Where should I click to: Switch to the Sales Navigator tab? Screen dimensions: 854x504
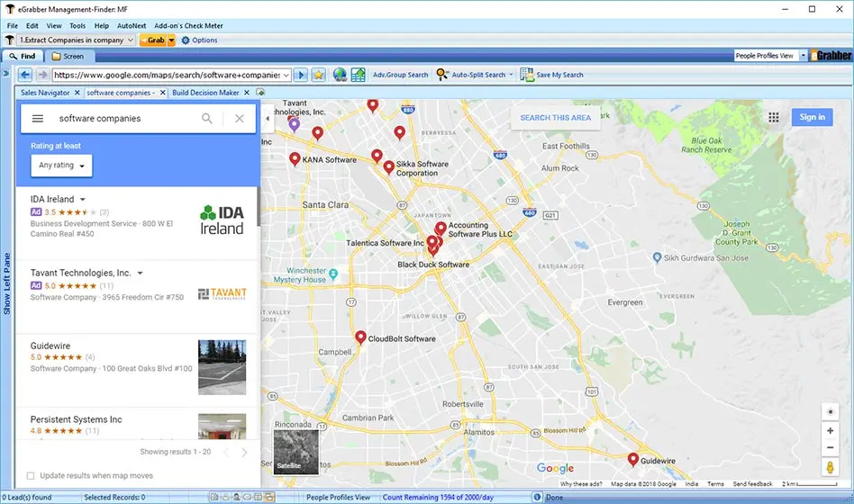(45, 93)
